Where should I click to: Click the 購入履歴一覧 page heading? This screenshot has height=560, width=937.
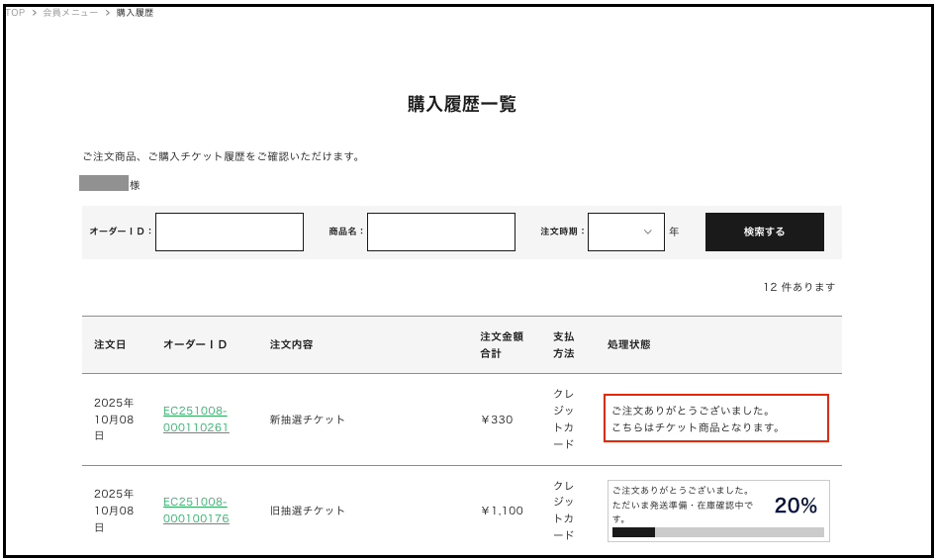pyautogui.click(x=462, y=104)
